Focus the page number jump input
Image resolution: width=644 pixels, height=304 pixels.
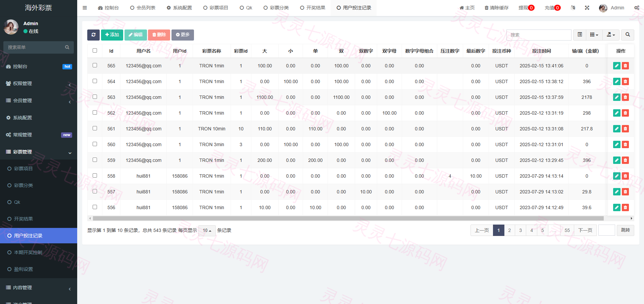(x=606, y=230)
